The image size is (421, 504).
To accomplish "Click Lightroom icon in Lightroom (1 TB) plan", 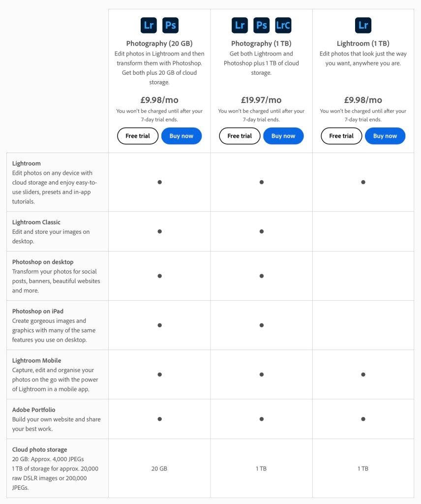I will pyautogui.click(x=363, y=25).
